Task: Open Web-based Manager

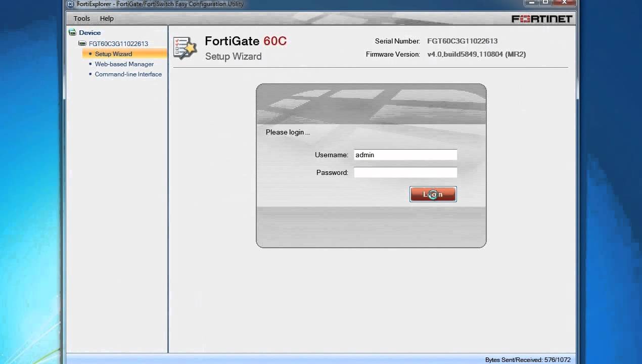Action: (124, 64)
